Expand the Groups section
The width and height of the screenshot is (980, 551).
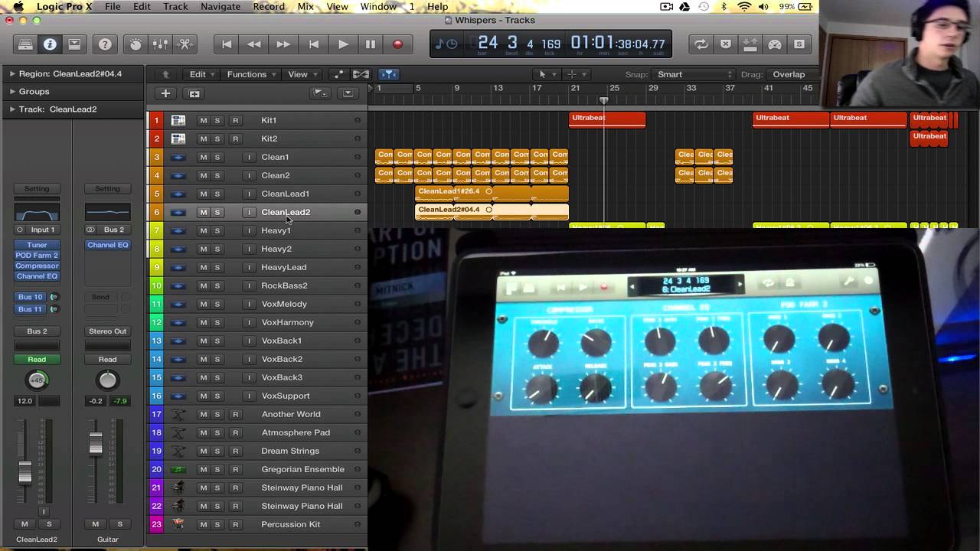(x=12, y=92)
